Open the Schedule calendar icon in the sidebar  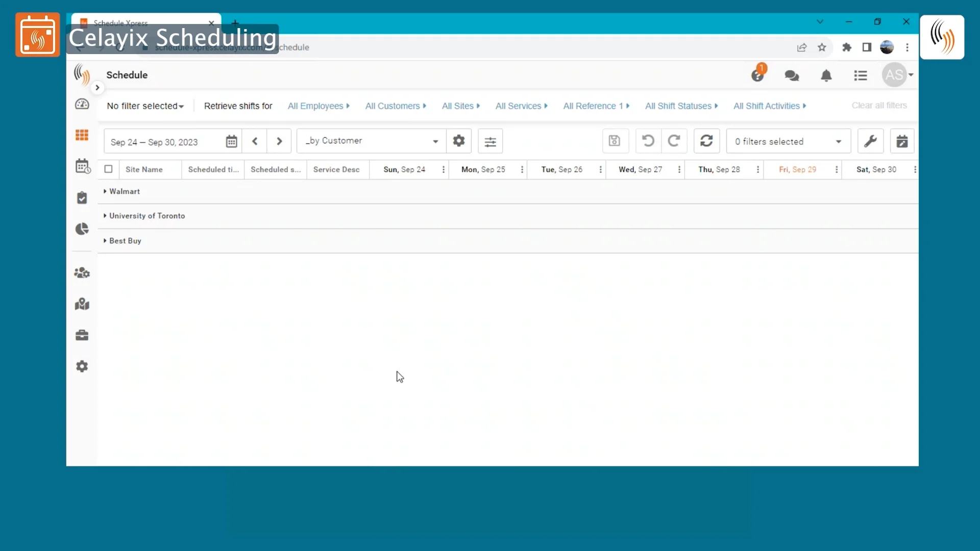tap(82, 166)
